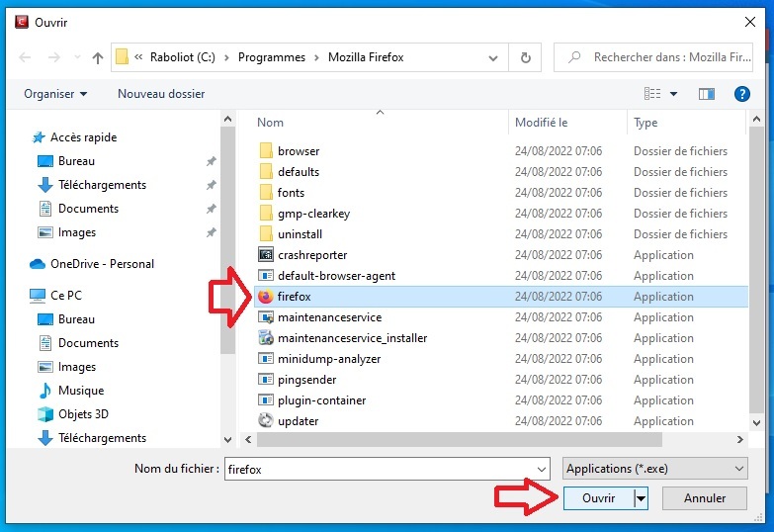Open the Ouvrir button's split dropdown arrow

pyautogui.click(x=641, y=498)
